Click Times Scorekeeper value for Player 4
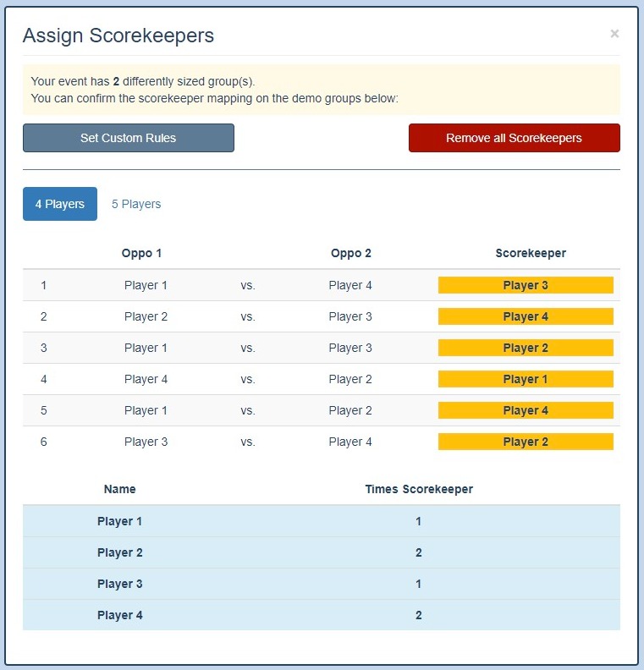Viewport: 644px width, 670px height. (x=418, y=615)
